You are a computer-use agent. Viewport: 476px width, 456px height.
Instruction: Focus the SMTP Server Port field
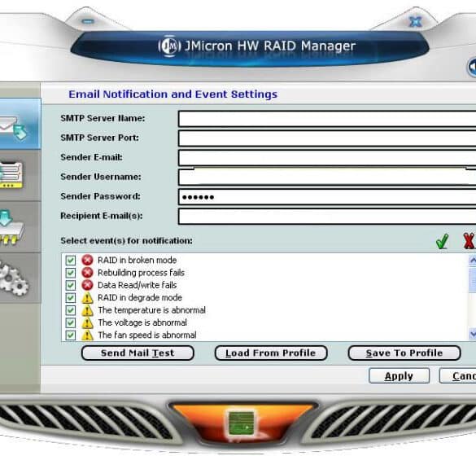[327, 138]
